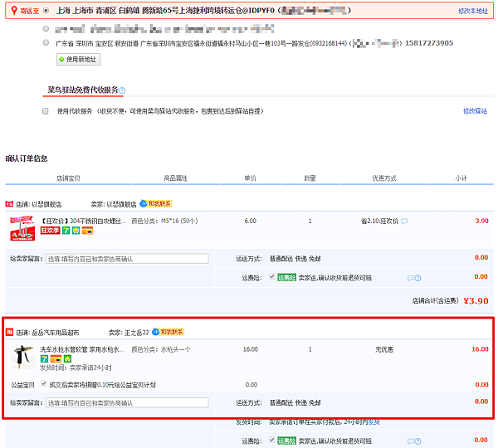The image size is (498, 448).
Task: Select the 上海 青浦区 白鹤镇 address radio button
Action: coord(46,11)
